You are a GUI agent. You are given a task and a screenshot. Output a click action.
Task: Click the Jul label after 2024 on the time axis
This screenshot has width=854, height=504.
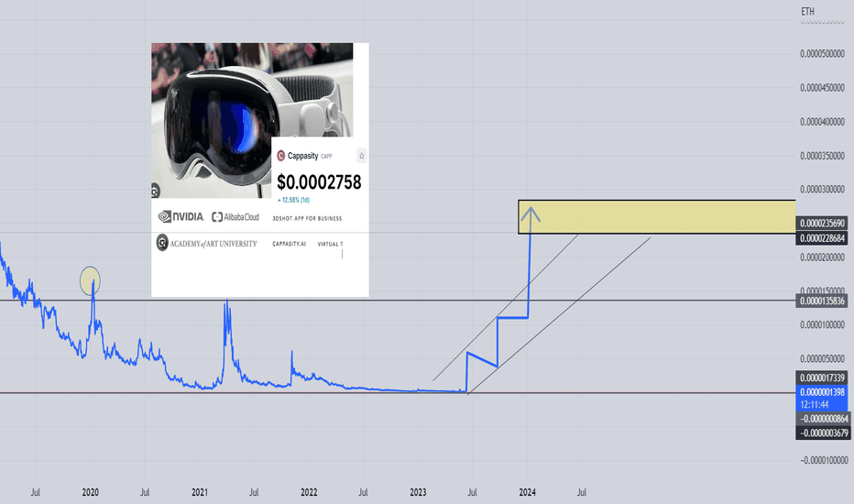pos(582,493)
